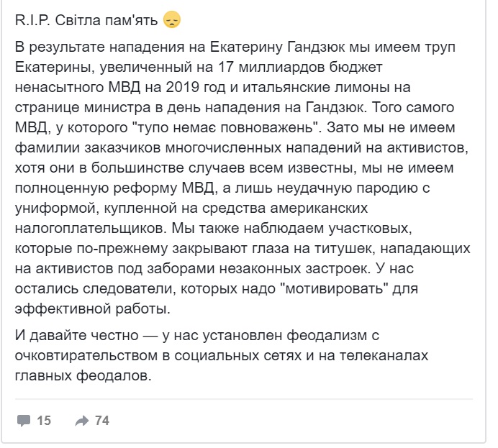Click the horizontal divider above the counters

[x=243, y=398]
